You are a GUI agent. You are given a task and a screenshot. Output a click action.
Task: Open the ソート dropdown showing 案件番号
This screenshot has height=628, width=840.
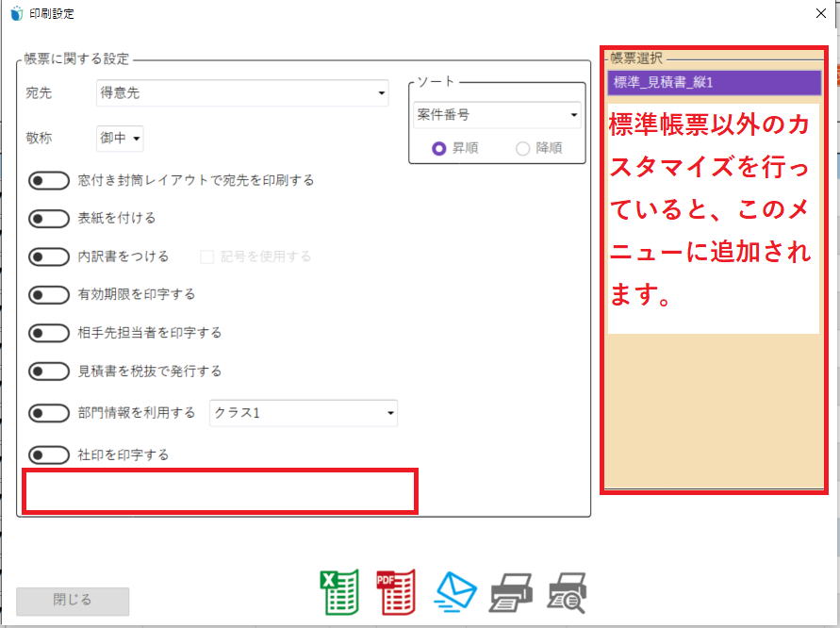(x=497, y=115)
